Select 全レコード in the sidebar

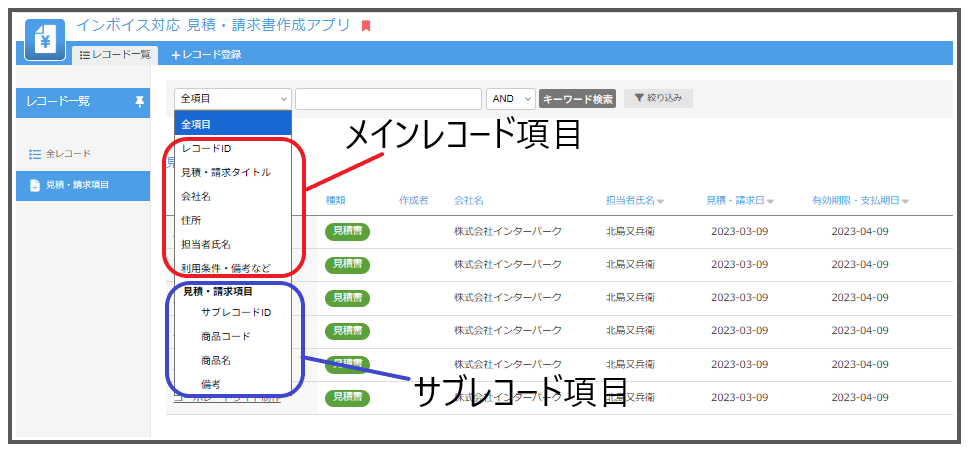point(68,154)
